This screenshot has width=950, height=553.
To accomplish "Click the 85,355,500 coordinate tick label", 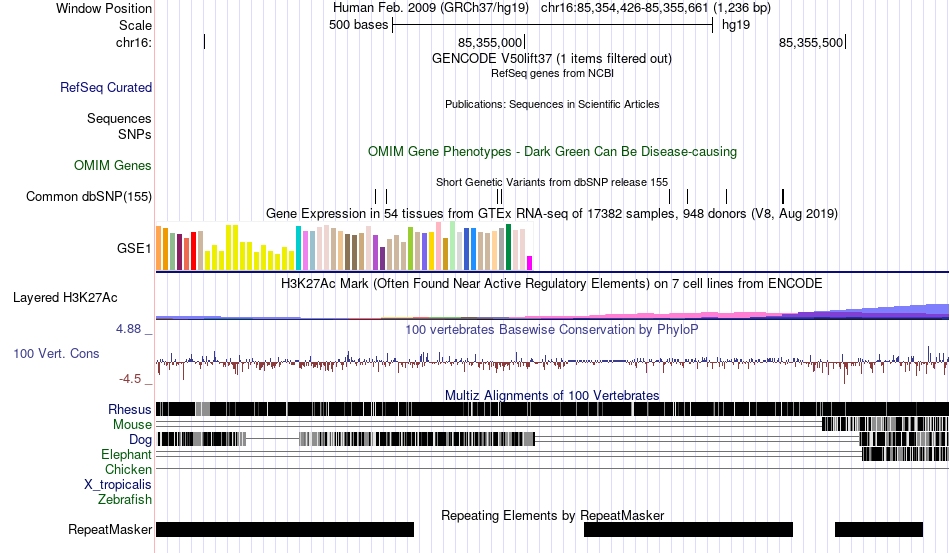I will (x=811, y=42).
